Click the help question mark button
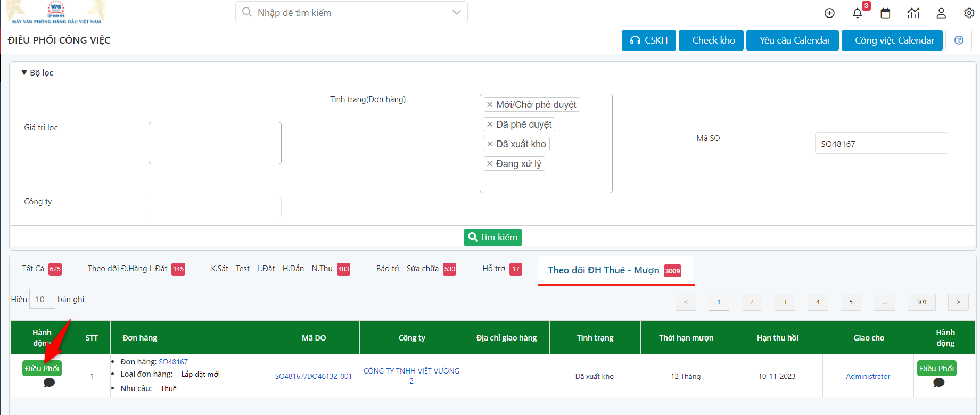 click(959, 40)
